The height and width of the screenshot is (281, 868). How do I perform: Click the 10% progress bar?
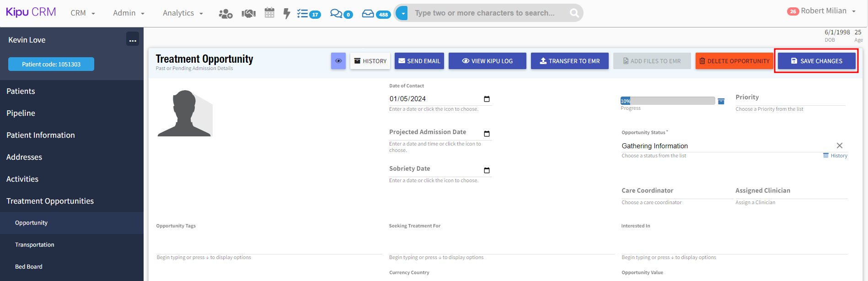click(x=667, y=101)
